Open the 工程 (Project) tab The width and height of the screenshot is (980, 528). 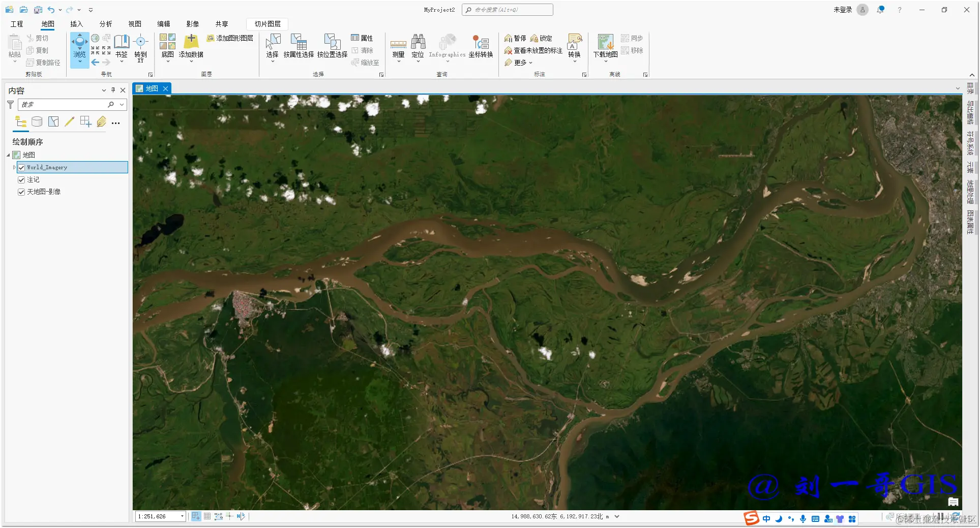tap(17, 24)
